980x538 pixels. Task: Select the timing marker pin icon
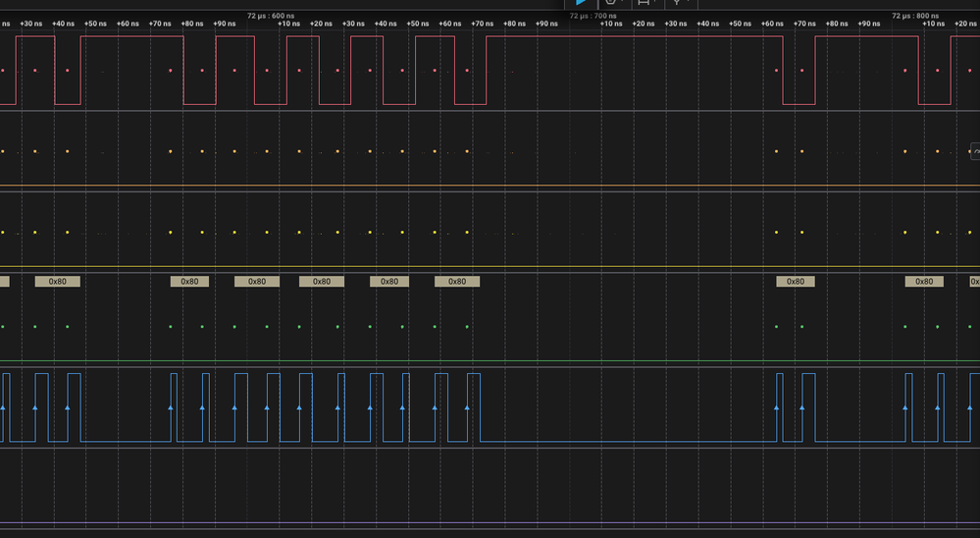[676, 3]
